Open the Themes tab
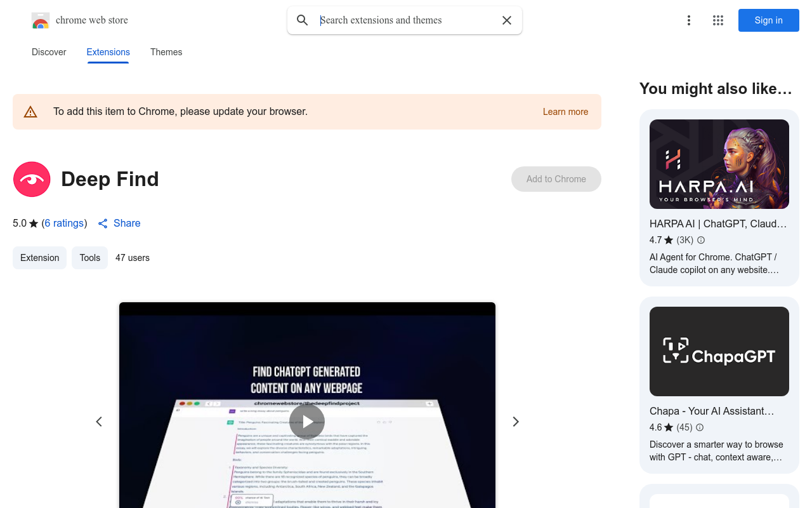This screenshot has width=812, height=508. coord(166,52)
